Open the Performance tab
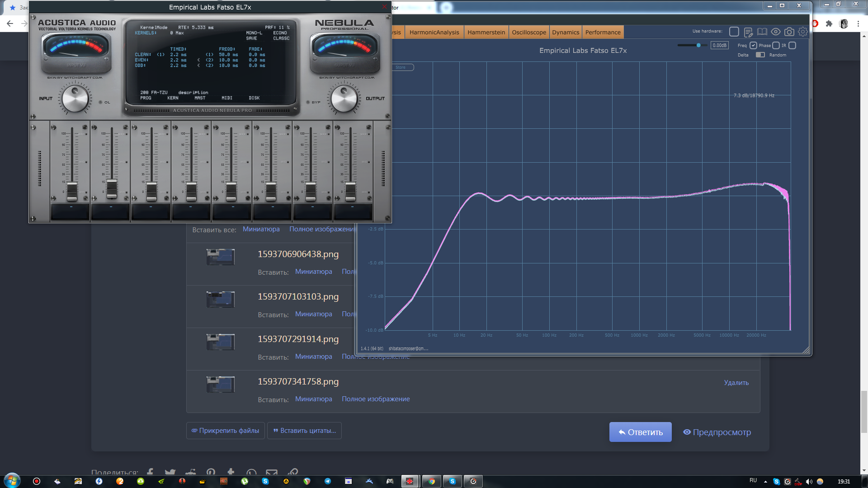This screenshot has width=868, height=488. [603, 32]
